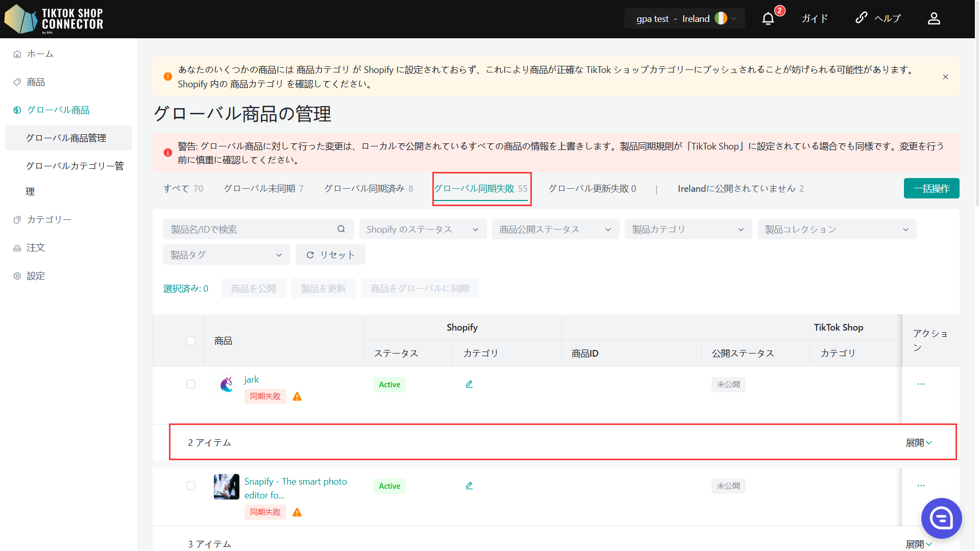Click the 一括操作 button
This screenshot has width=980, height=551.
tap(931, 188)
